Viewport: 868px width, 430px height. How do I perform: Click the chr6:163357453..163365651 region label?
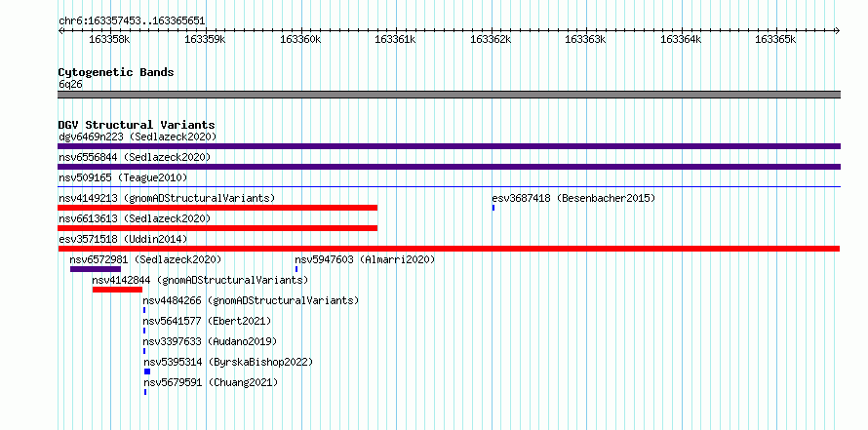click(x=132, y=21)
